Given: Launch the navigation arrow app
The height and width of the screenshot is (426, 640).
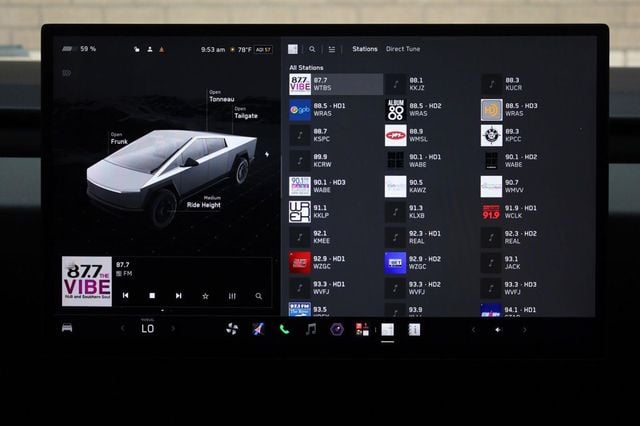Looking at the screenshot, I should [258, 329].
